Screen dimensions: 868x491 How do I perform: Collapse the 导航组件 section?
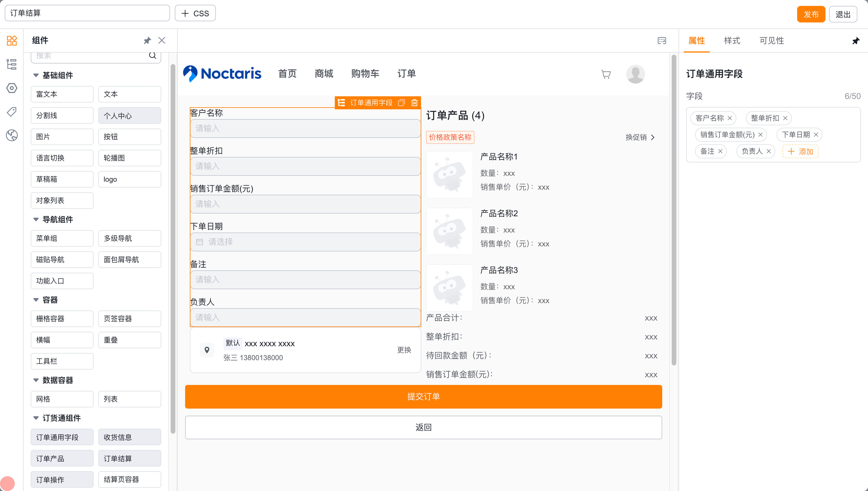tap(36, 220)
